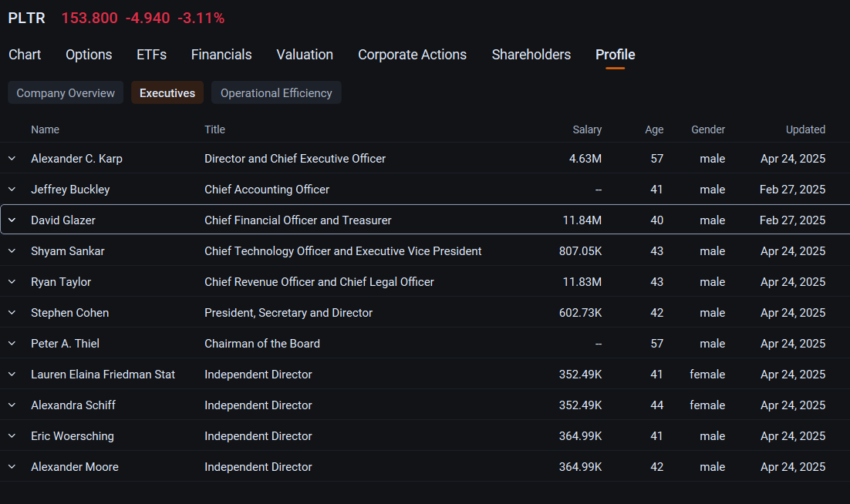
Task: Click the 11.84M salary value
Action: tap(582, 220)
